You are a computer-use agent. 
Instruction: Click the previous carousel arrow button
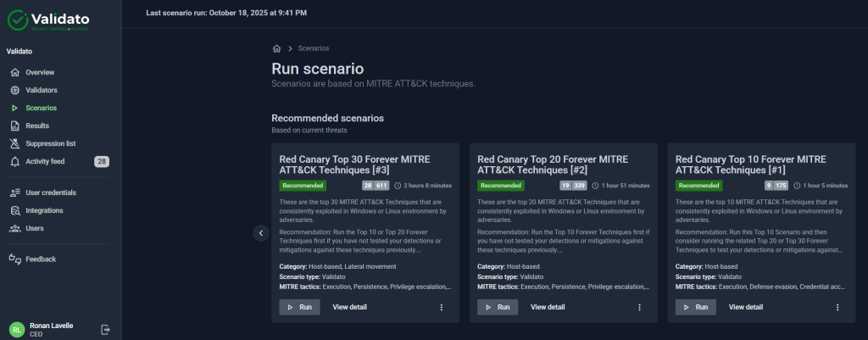click(x=261, y=232)
